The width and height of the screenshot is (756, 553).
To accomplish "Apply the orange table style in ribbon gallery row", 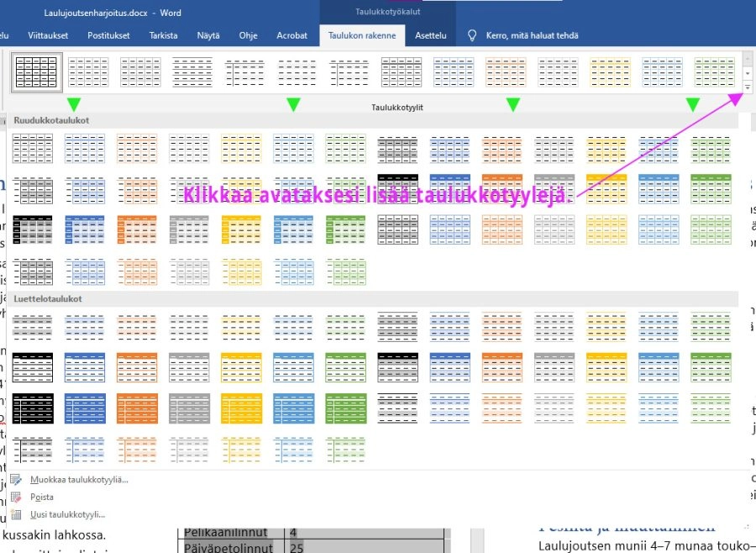I will tap(506, 71).
